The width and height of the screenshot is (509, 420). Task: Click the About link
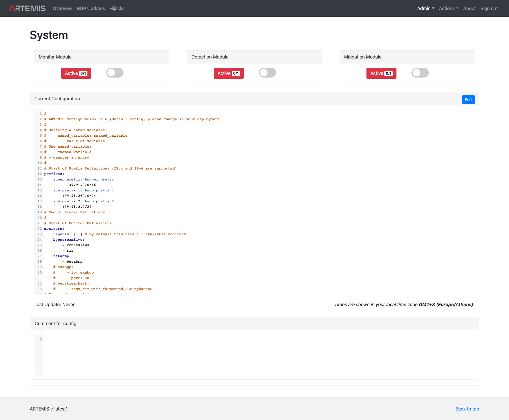coord(469,8)
